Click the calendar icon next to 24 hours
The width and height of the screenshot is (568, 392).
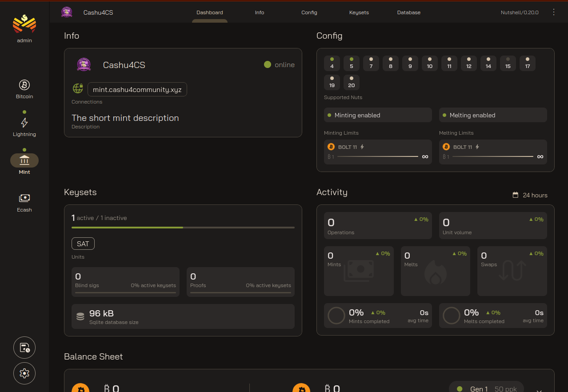click(x=515, y=195)
